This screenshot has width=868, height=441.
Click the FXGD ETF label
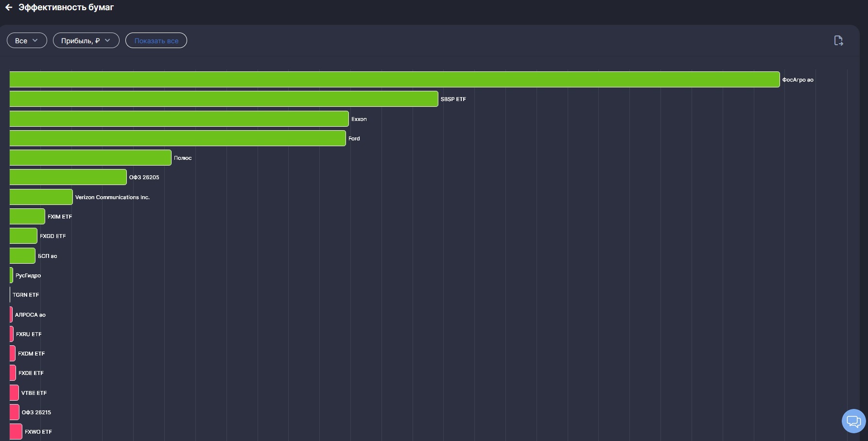coord(53,236)
